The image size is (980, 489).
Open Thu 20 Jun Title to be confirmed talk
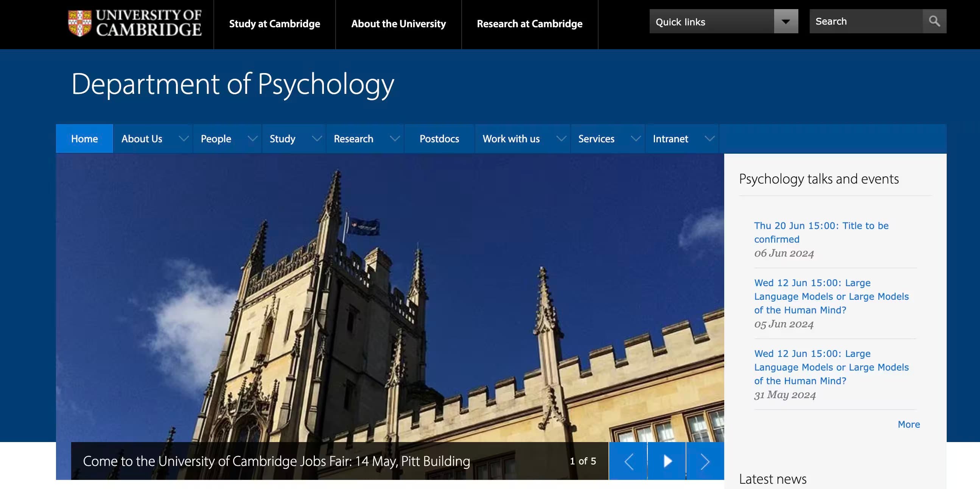pyautogui.click(x=821, y=232)
